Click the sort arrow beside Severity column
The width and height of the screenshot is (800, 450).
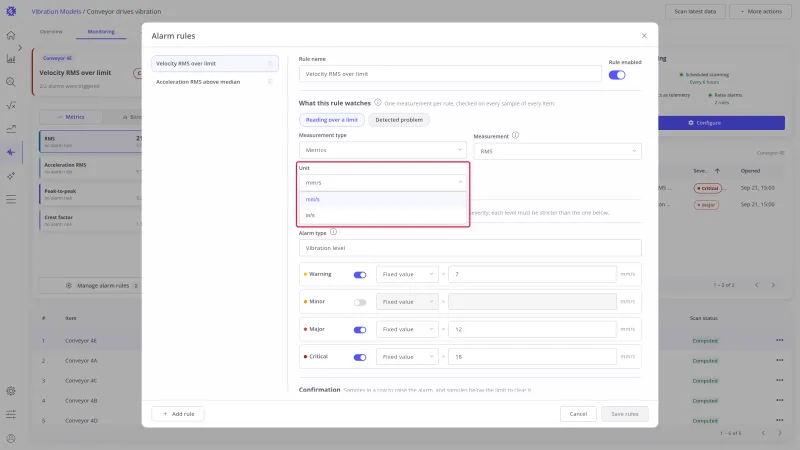click(x=717, y=171)
